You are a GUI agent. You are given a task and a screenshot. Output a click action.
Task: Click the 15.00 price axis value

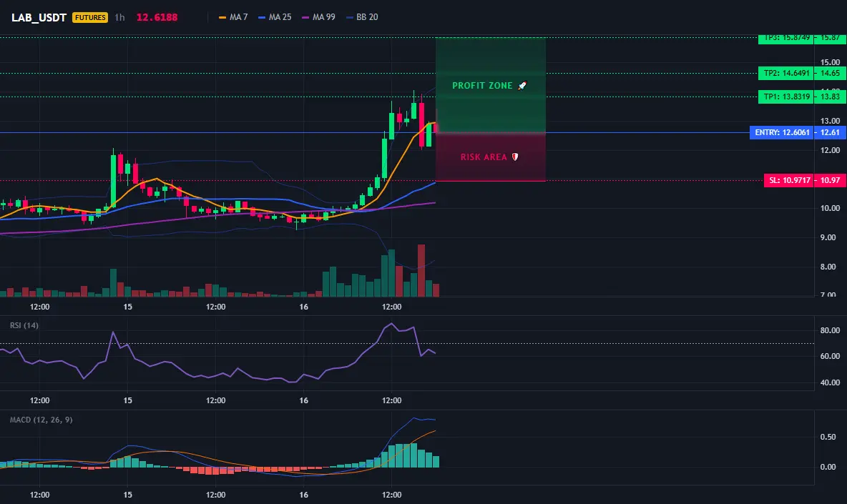click(831, 62)
